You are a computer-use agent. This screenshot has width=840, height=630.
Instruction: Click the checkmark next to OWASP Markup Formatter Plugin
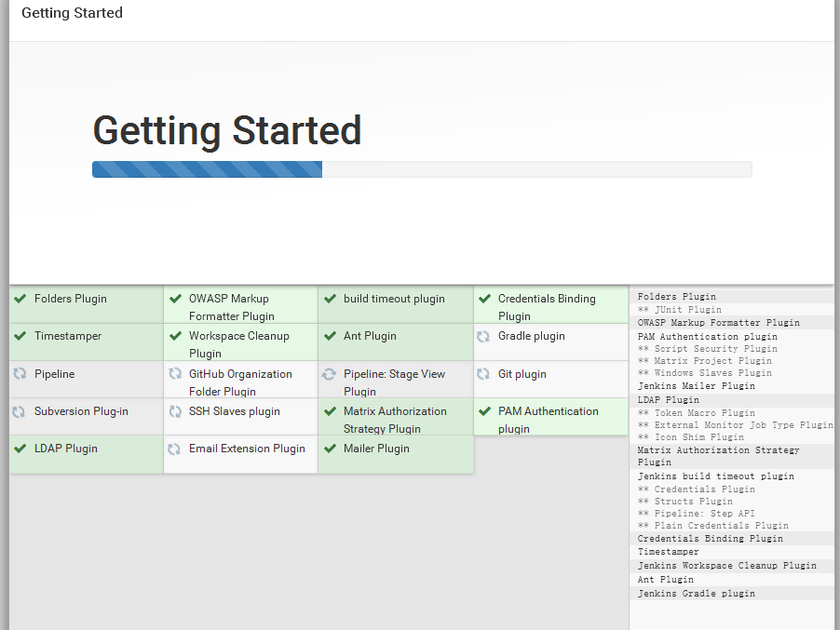(x=175, y=299)
